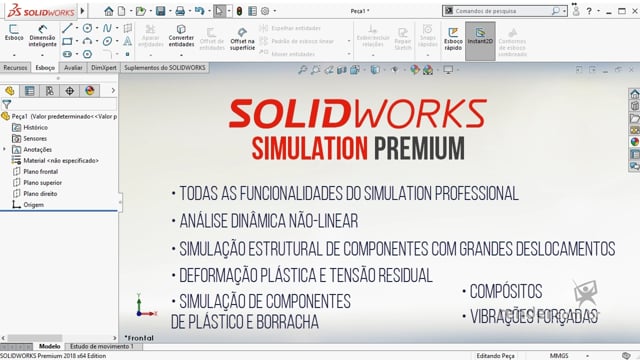Viewport: 640px width, 360px height.
Task: Select Plano frontal in tree
Action: tap(40, 171)
